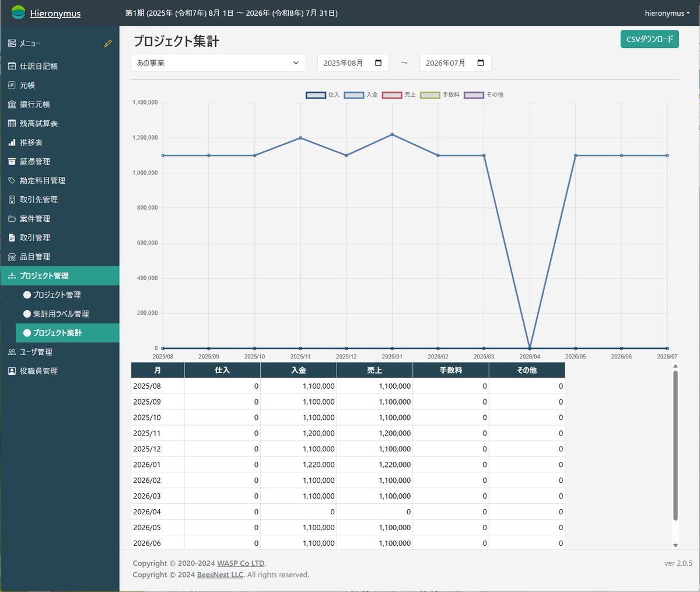This screenshot has width=700, height=592.
Task: Open the hieronymus user menu
Action: (x=667, y=13)
